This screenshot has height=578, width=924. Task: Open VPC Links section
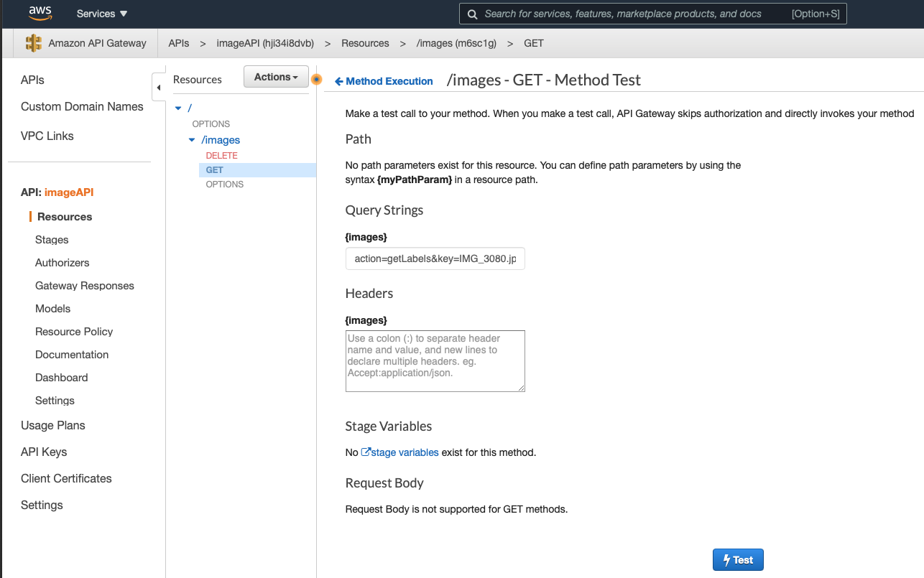click(x=47, y=136)
